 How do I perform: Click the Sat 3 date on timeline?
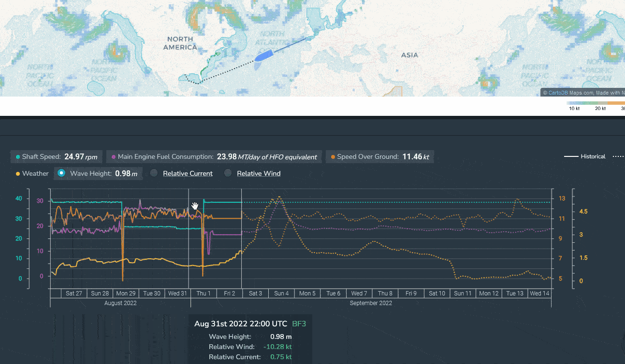(x=255, y=294)
